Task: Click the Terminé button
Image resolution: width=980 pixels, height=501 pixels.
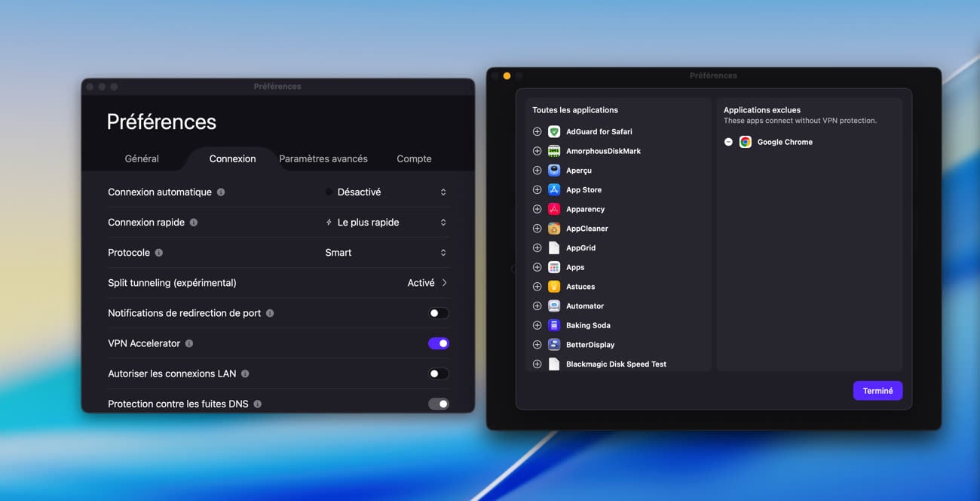Action: [x=877, y=391]
